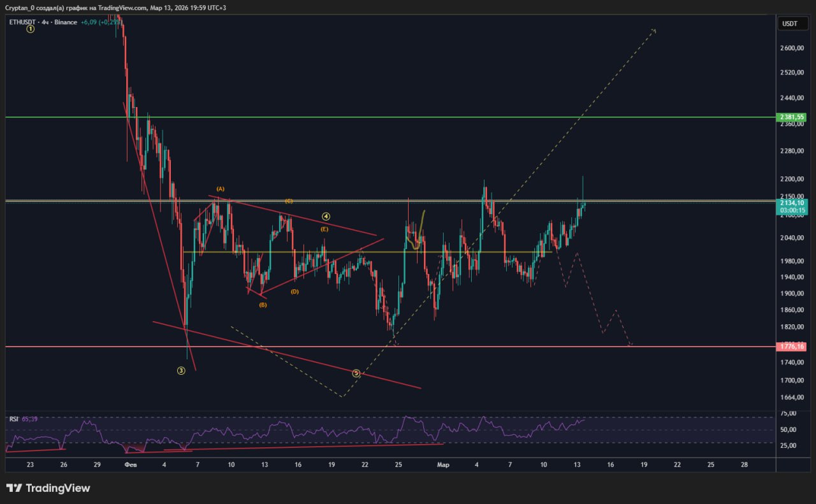Expand the RSI indicator legend
Viewport: 816px width, 504px height.
[x=13, y=419]
